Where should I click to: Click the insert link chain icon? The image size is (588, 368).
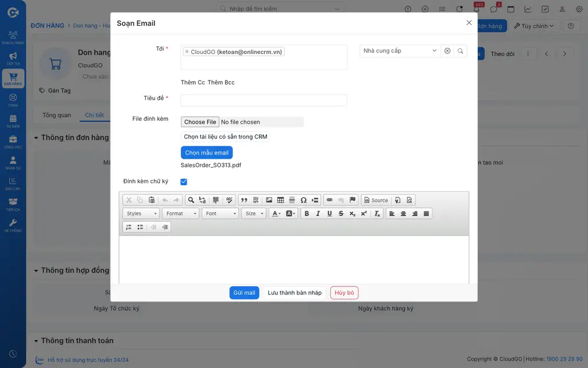click(329, 200)
